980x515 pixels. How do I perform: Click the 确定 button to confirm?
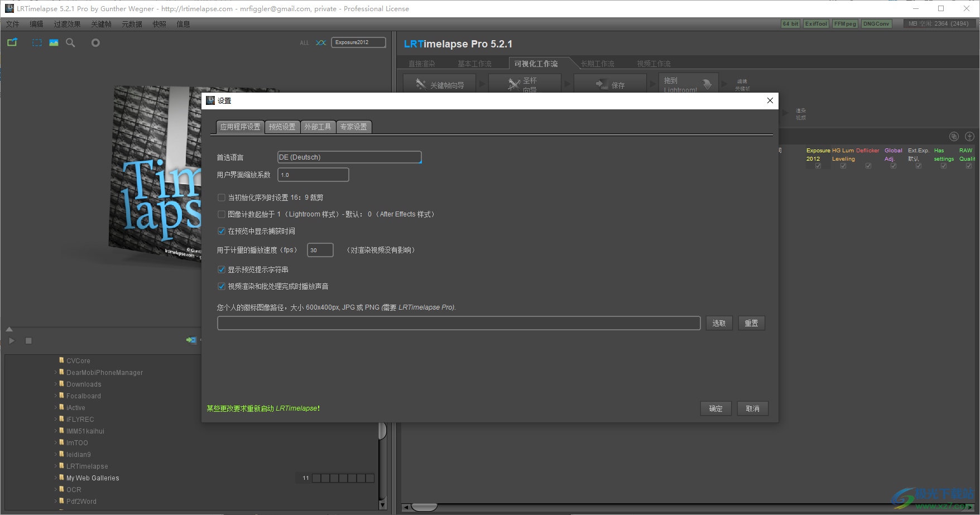coord(715,408)
